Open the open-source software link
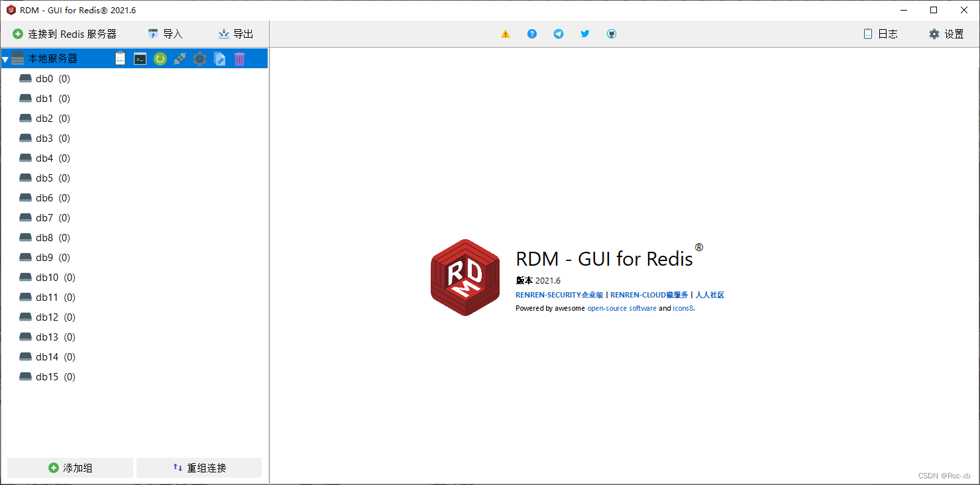980x485 pixels. pos(622,308)
